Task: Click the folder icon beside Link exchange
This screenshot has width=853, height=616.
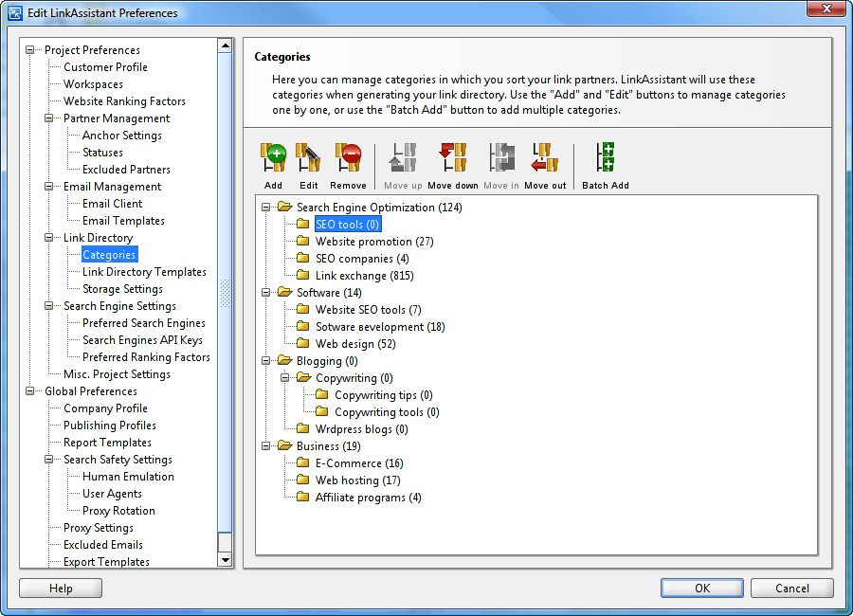Action: 303,275
